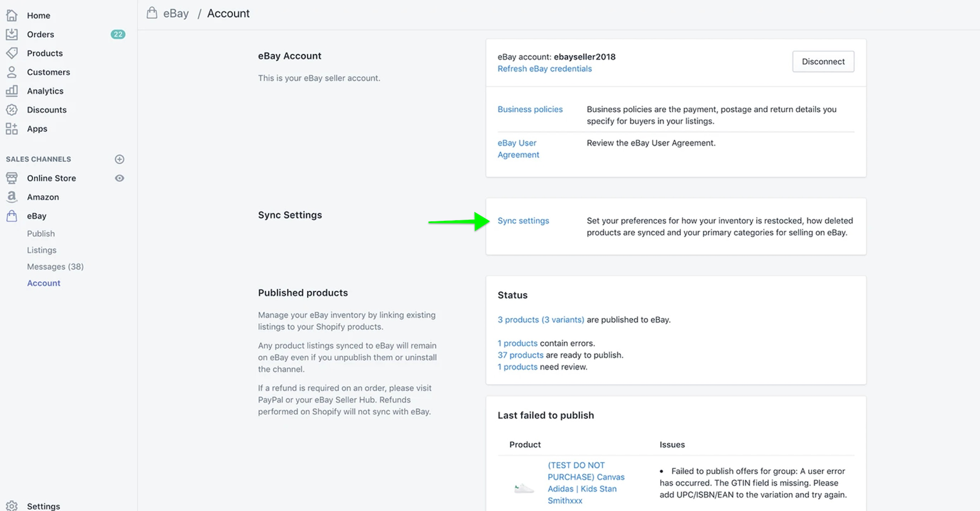Select the Amazon sales channel icon

click(12, 197)
